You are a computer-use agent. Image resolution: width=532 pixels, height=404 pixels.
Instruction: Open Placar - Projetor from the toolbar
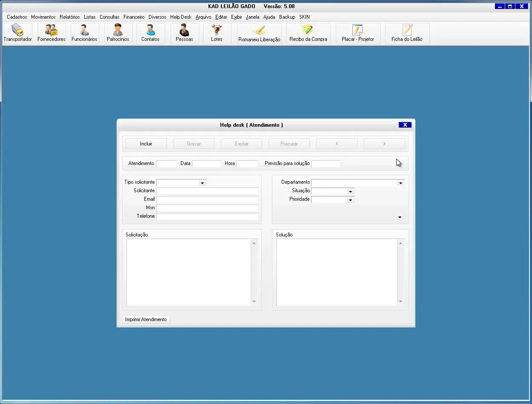click(x=358, y=34)
